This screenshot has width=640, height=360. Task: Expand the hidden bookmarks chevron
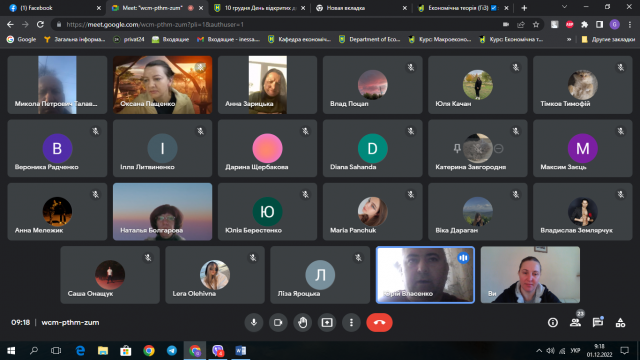(x=569, y=39)
